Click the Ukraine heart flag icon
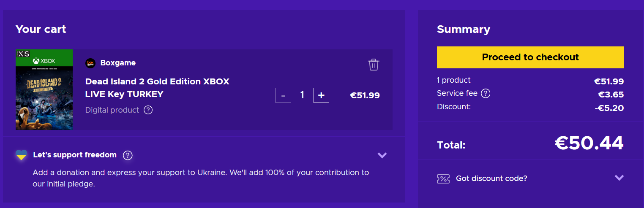 (22, 155)
